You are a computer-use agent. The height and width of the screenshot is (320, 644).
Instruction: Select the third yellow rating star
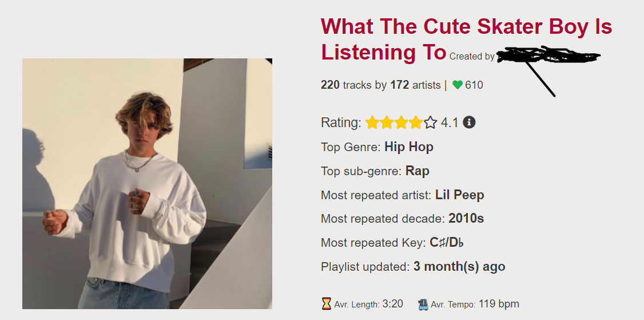pos(401,123)
